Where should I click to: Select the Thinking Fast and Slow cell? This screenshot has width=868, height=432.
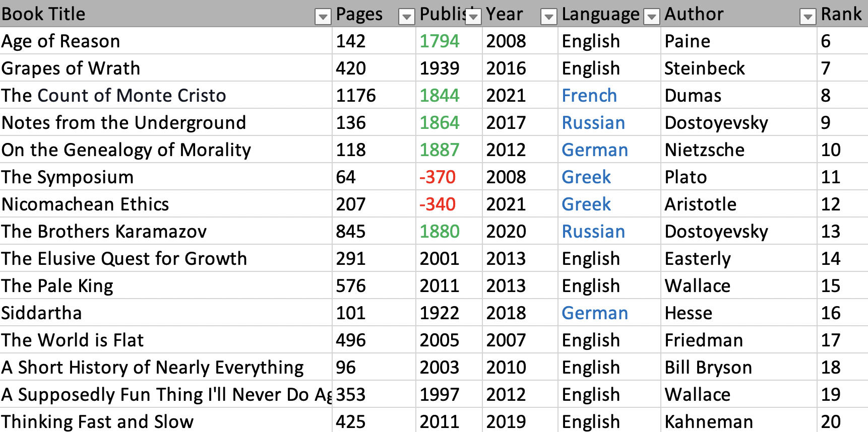pos(98,422)
